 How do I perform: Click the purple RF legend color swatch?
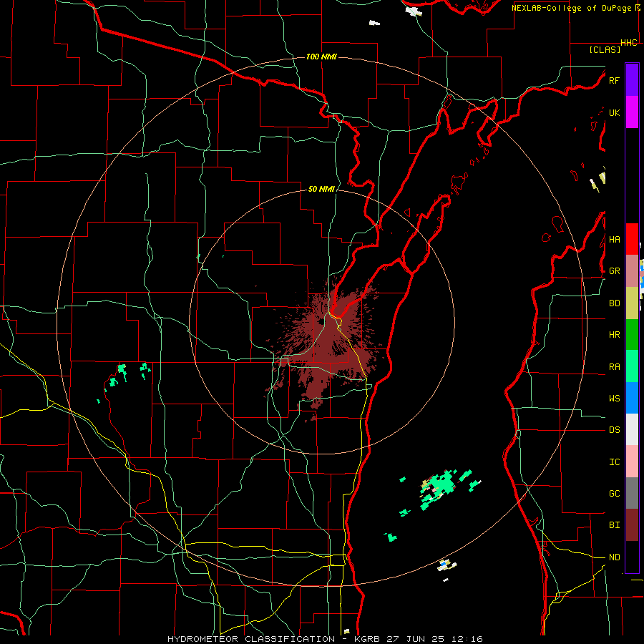632,80
